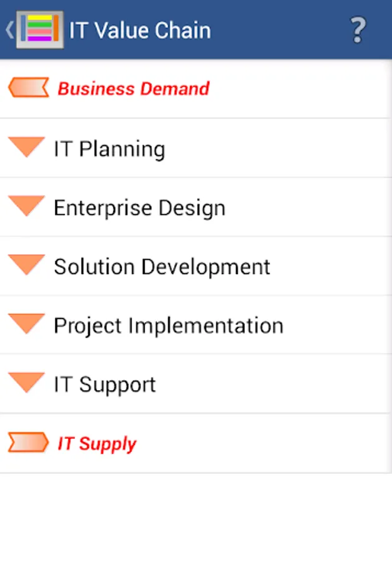Go back using the header back chevron
This screenshot has width=392, height=561.
[8, 29]
